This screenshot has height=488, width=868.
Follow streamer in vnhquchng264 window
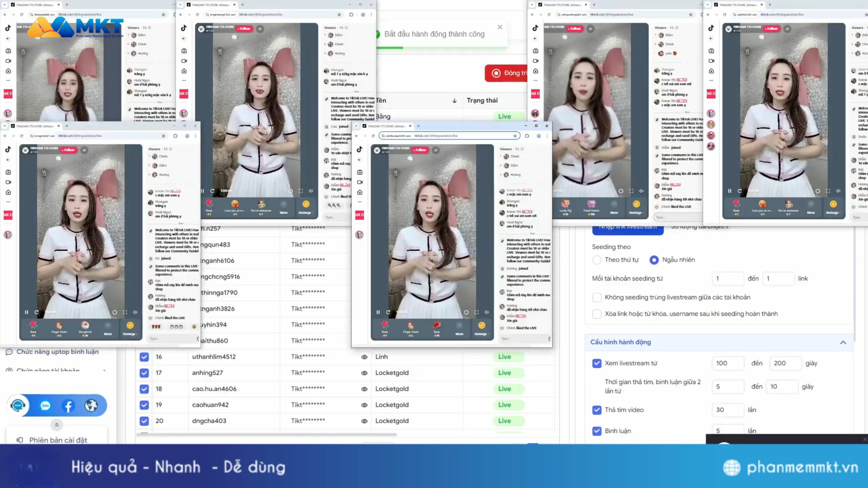[574, 29]
